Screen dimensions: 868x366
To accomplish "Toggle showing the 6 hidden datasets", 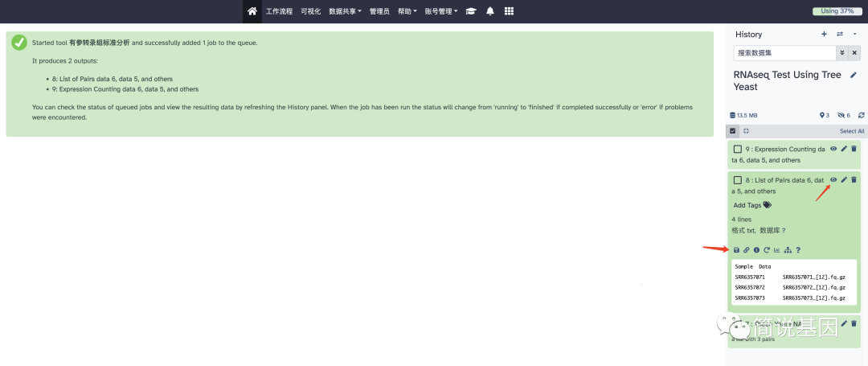I will pyautogui.click(x=844, y=115).
